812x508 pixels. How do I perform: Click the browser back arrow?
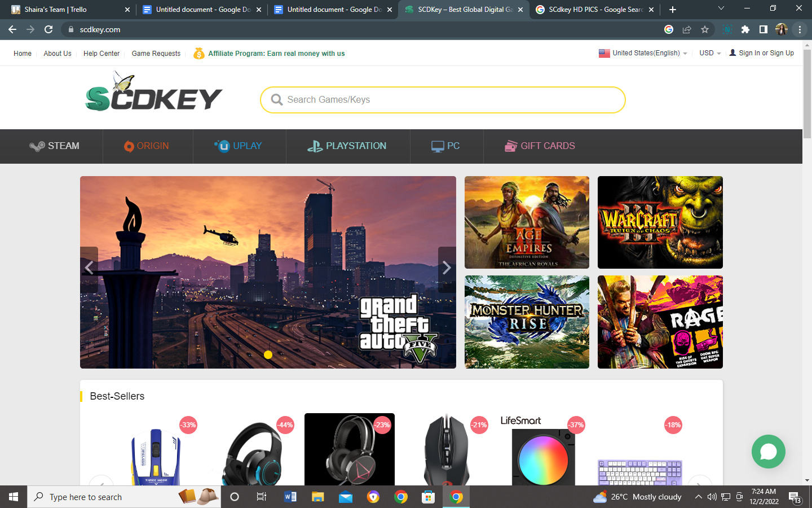click(x=12, y=29)
